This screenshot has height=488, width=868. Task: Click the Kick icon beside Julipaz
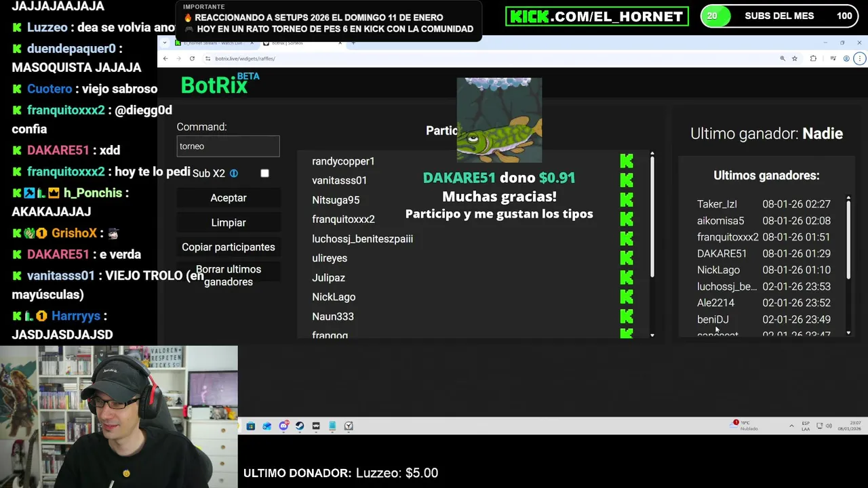tap(627, 277)
